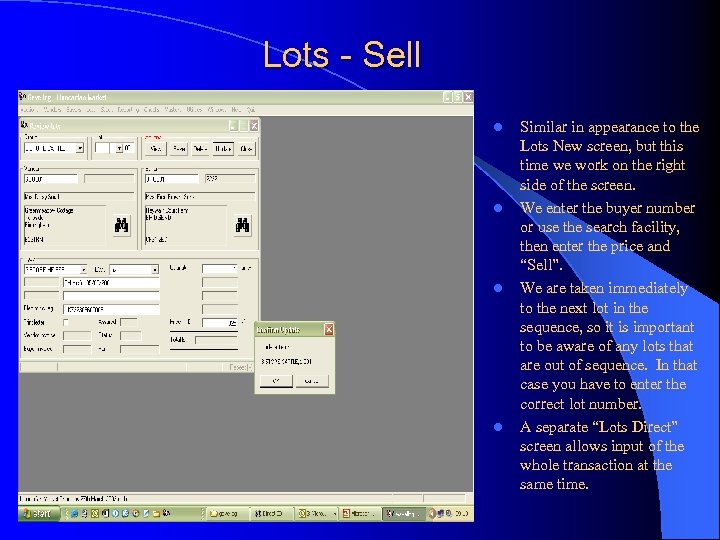Open vendor search with left binoculars icon
The width and height of the screenshot is (720, 540).
click(x=122, y=225)
